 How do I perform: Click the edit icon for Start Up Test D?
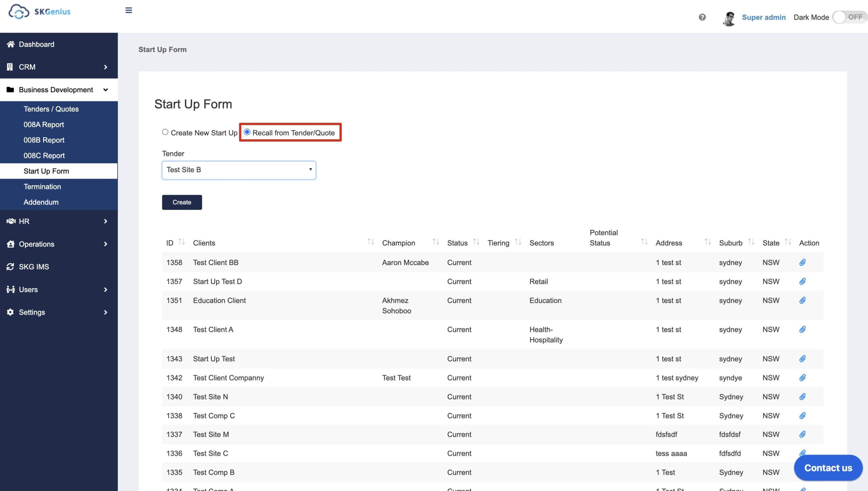tap(803, 281)
